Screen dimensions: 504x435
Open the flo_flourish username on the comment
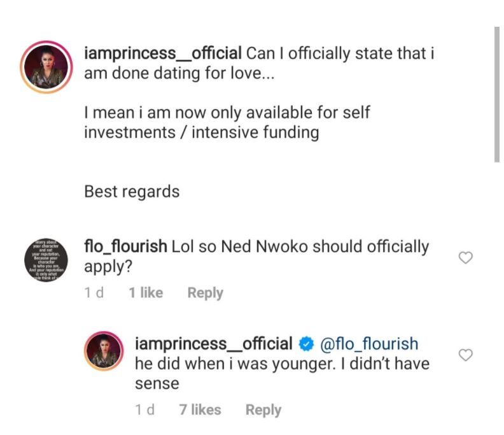[125, 247]
